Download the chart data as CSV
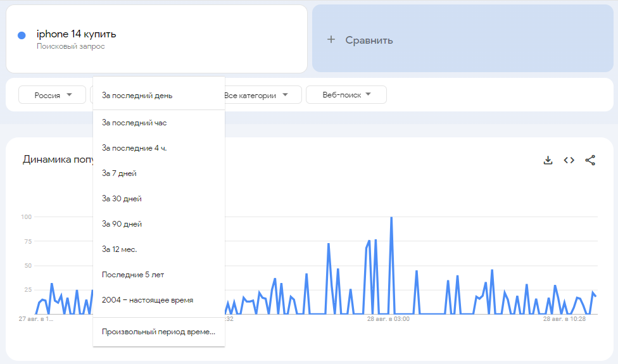Image resolution: width=618 pixels, height=364 pixels. coord(548,160)
